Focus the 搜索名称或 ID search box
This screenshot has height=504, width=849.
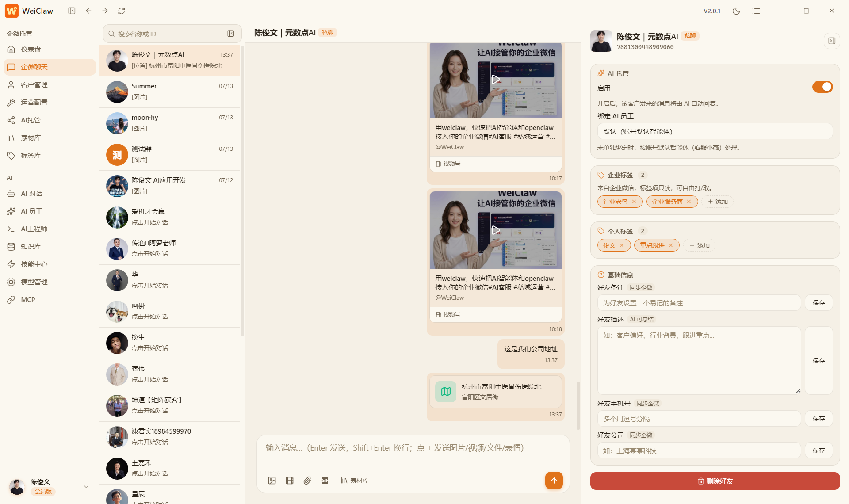coord(172,34)
